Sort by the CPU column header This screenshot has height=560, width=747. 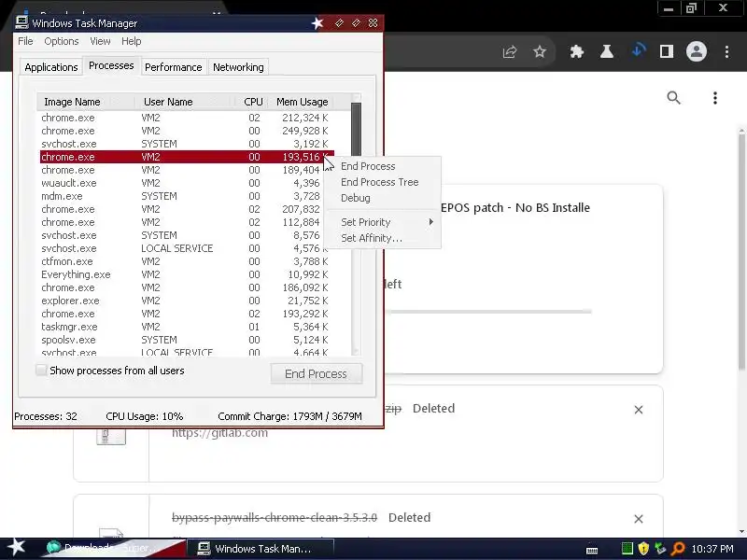[x=250, y=102]
